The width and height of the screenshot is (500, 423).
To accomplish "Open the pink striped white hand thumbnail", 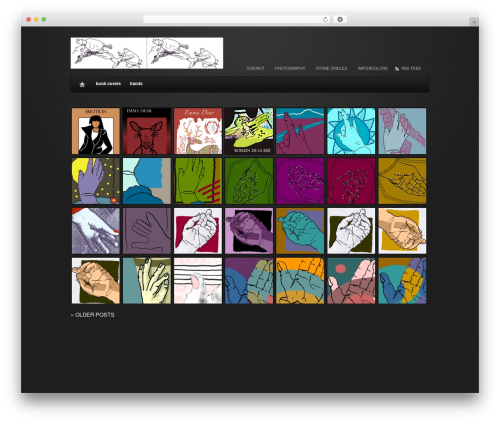I will point(198,281).
